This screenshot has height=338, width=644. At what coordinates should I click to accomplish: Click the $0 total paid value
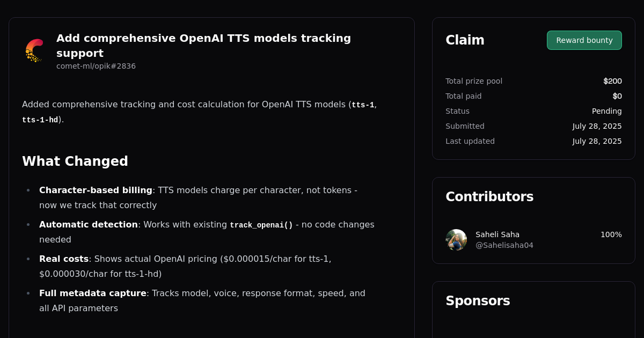pyautogui.click(x=618, y=96)
